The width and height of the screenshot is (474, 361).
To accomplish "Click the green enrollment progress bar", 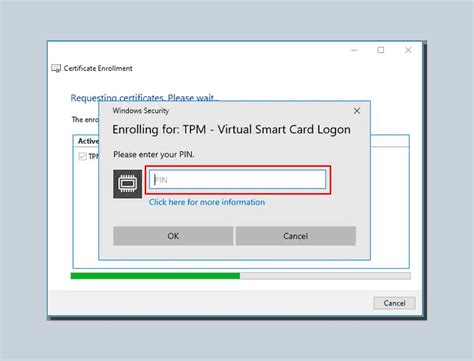I will point(240,276).
